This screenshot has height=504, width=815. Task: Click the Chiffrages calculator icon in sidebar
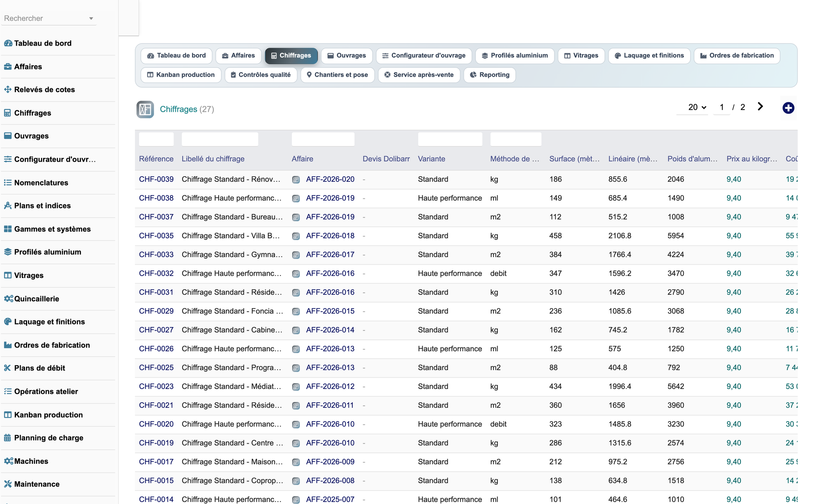[x=8, y=113]
